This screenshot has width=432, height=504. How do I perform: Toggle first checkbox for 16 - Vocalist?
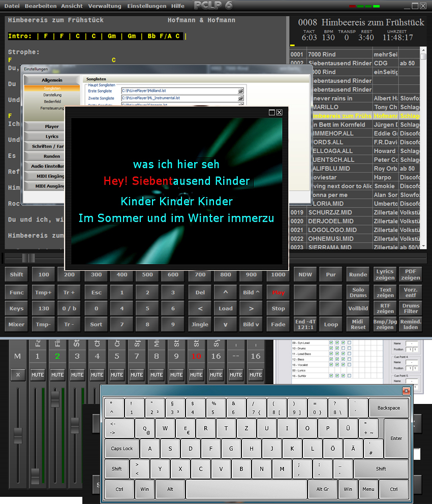[x=332, y=364]
